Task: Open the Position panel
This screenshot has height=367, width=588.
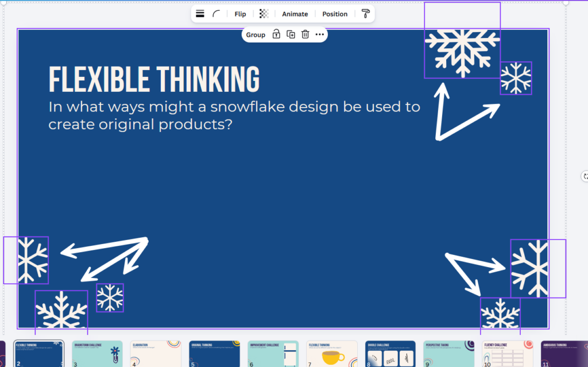Action: [x=335, y=14]
